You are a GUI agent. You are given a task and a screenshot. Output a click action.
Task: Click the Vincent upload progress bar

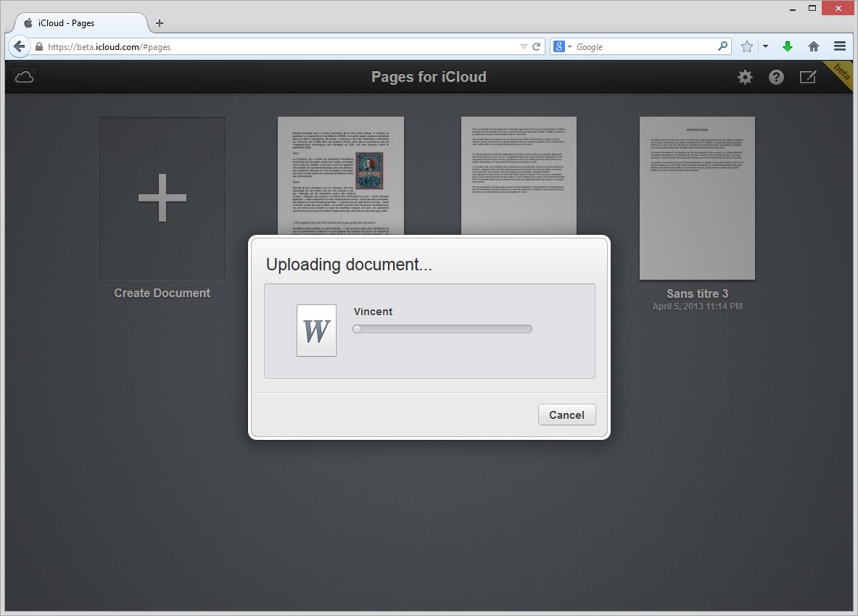pyautogui.click(x=442, y=329)
